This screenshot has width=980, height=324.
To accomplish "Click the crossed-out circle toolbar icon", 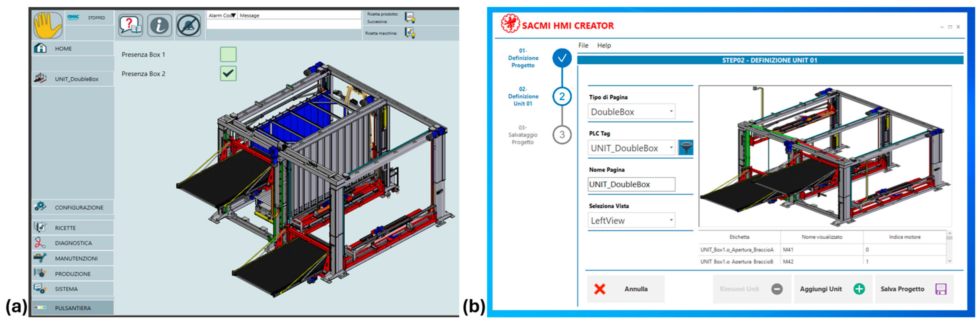I will pyautogui.click(x=189, y=25).
